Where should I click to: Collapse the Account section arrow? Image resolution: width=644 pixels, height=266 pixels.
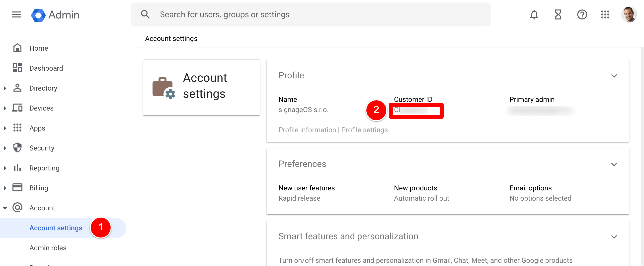click(5, 208)
